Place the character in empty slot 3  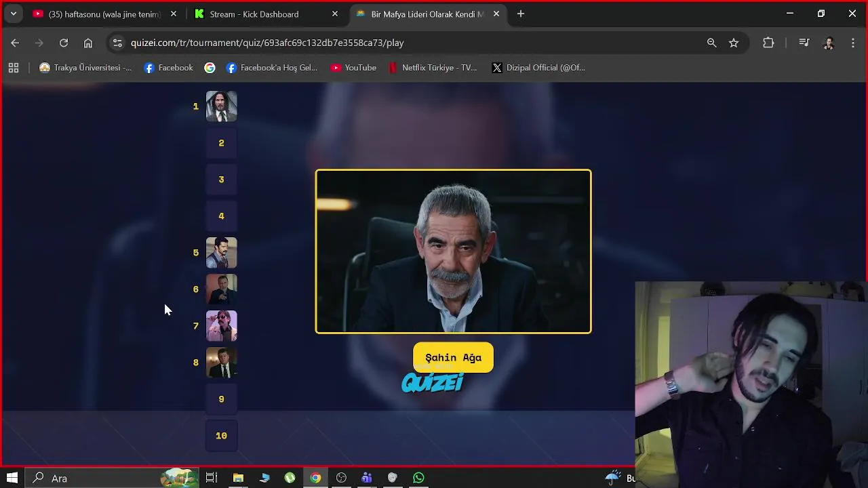click(x=222, y=180)
